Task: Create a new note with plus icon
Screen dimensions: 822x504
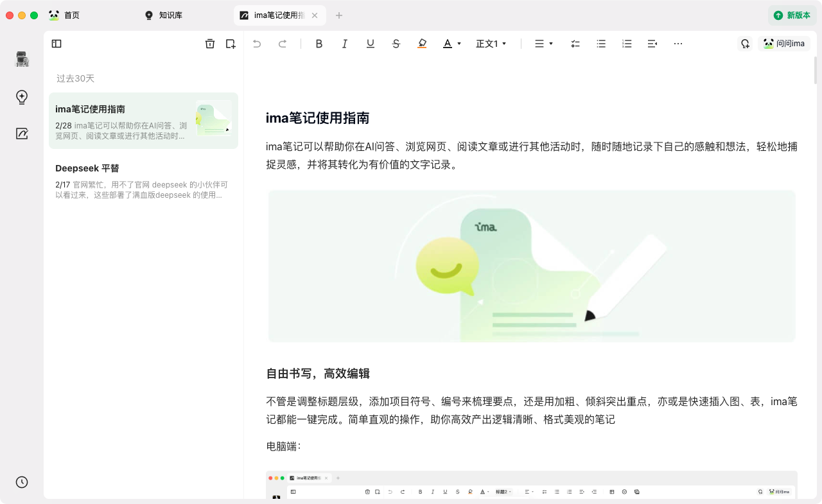Action: 231,44
